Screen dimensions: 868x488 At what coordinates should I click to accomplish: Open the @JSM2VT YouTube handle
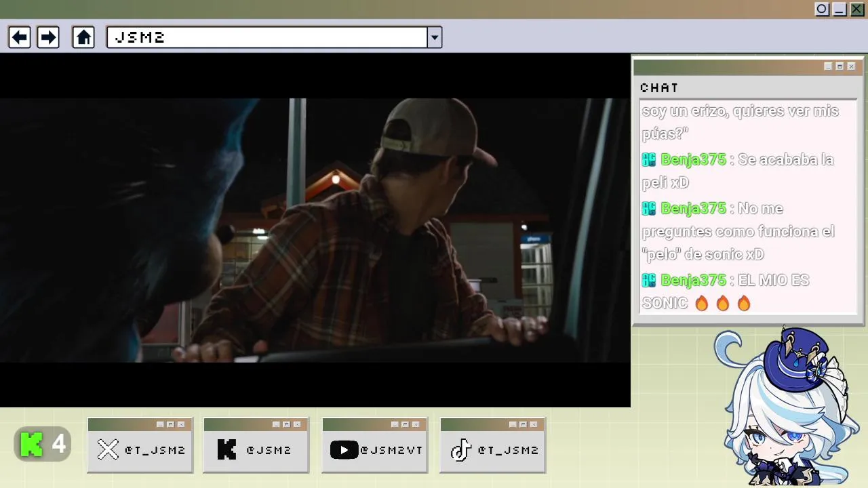point(391,450)
